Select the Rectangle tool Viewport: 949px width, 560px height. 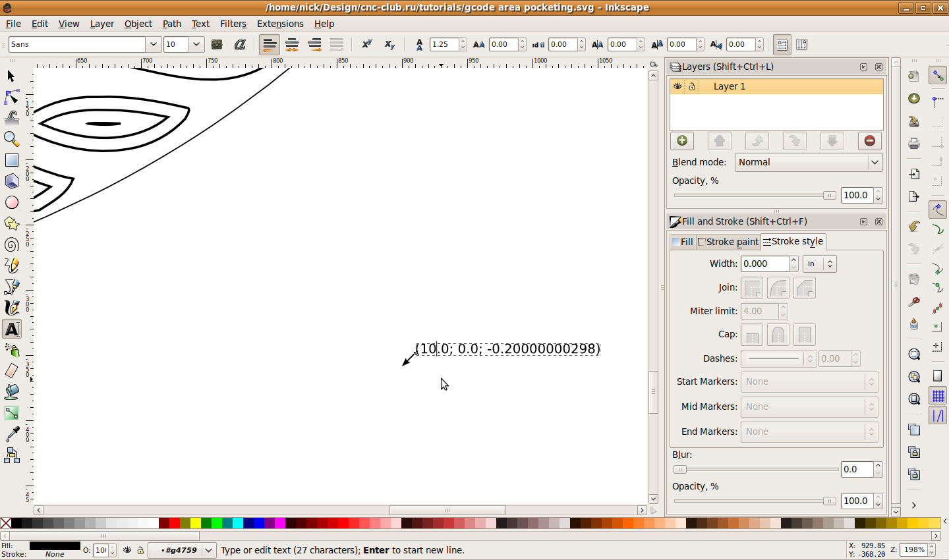(x=11, y=160)
